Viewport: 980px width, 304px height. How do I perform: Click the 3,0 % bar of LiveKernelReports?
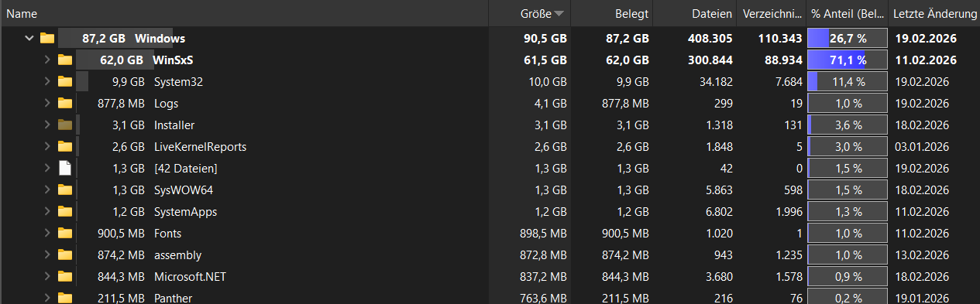(x=847, y=146)
